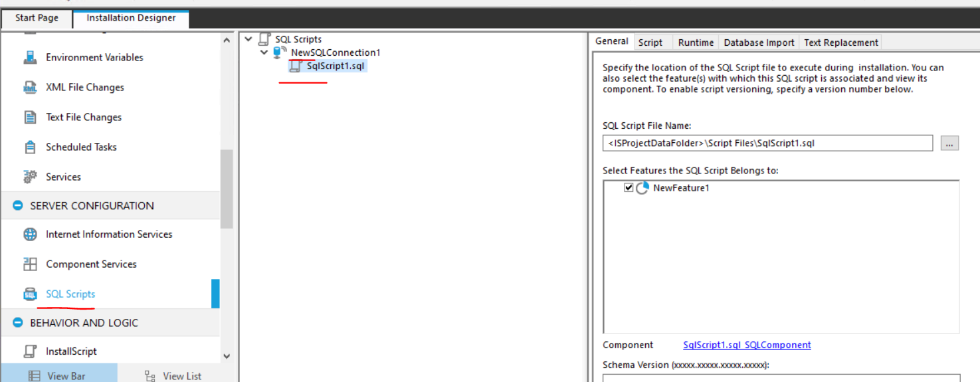This screenshot has height=382, width=980.
Task: Open the SqlScript1.sql_SQLComponent link
Action: tap(747, 345)
